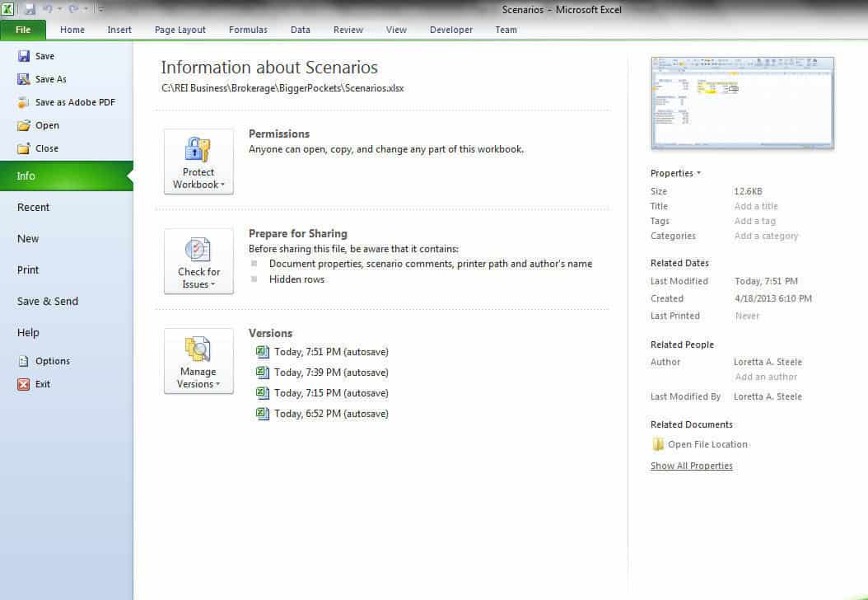The image size is (868, 600).
Task: Open the Redo history dropdown arrow
Action: click(x=86, y=9)
